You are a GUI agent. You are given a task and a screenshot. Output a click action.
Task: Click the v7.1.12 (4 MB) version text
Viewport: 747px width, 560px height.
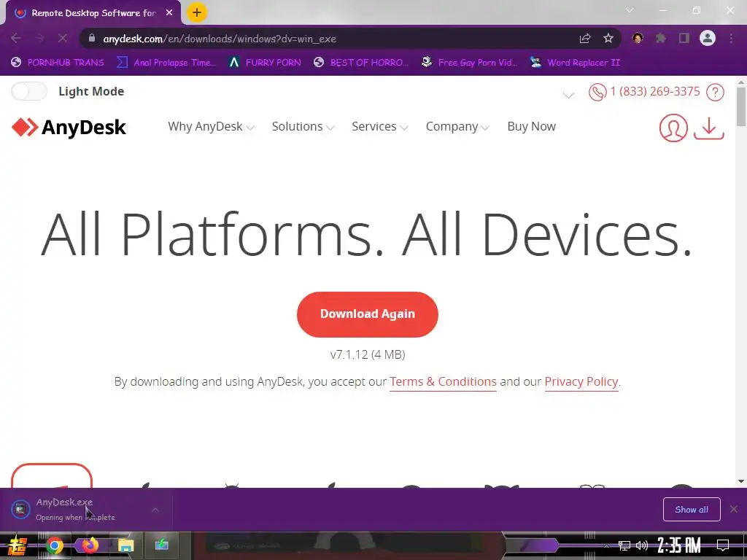[x=368, y=355]
